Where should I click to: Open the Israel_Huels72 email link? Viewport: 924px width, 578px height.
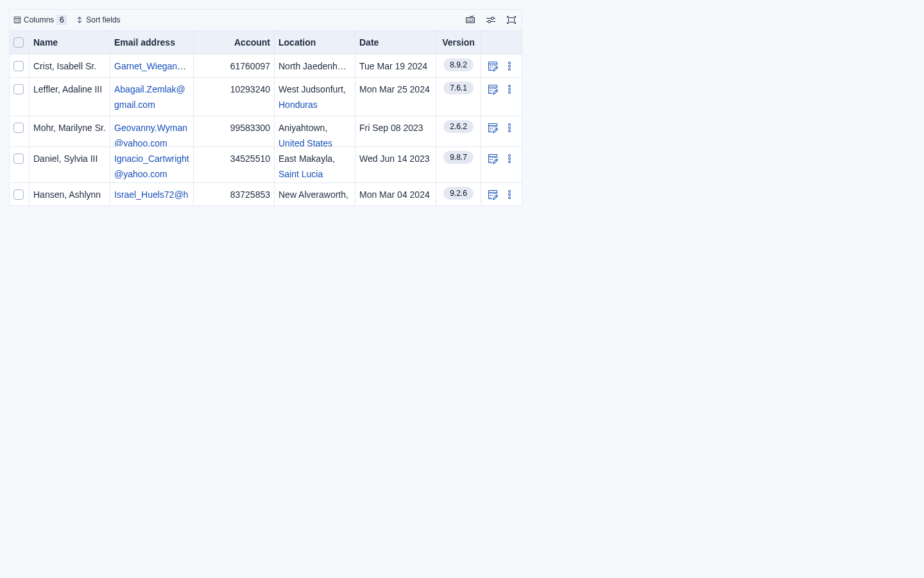(x=151, y=195)
